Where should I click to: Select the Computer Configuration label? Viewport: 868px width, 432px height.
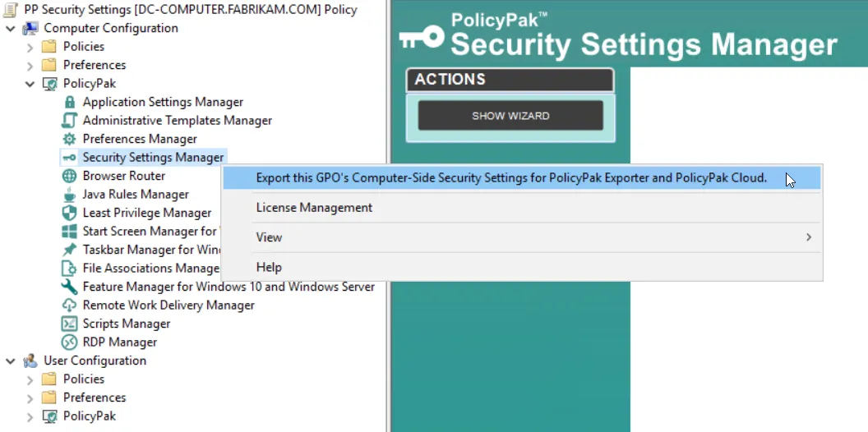click(111, 28)
